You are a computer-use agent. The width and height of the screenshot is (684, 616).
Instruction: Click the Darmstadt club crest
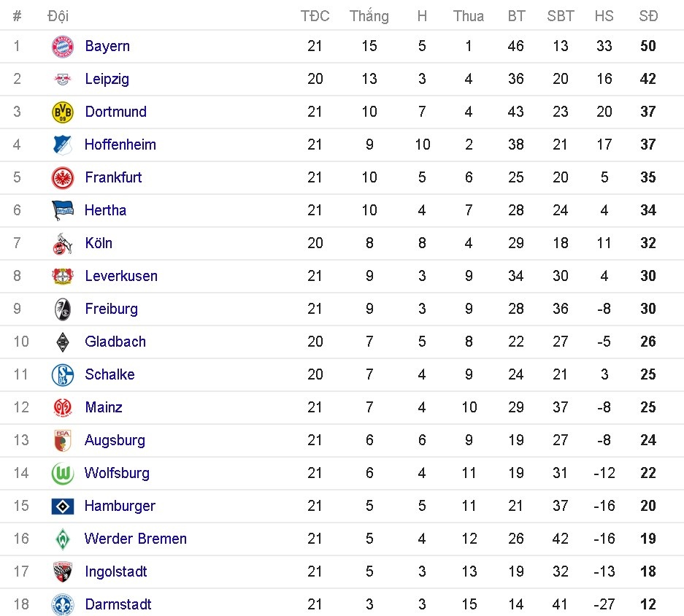tap(63, 604)
